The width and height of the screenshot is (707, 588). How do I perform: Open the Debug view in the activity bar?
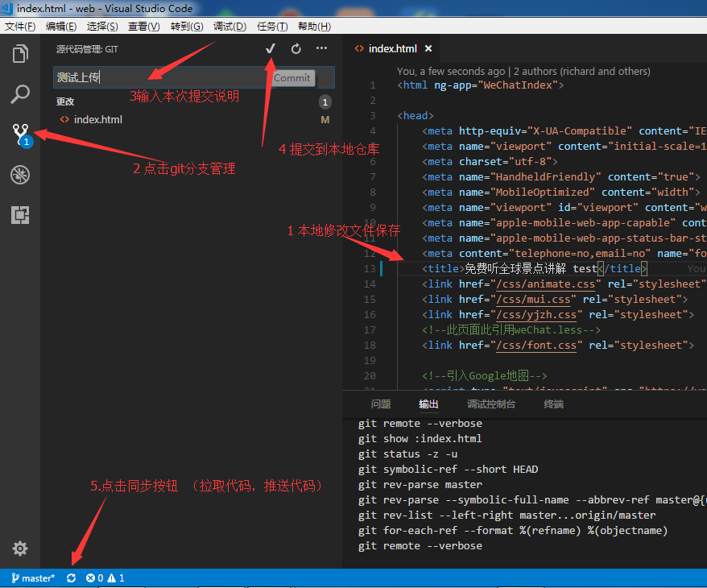click(20, 175)
